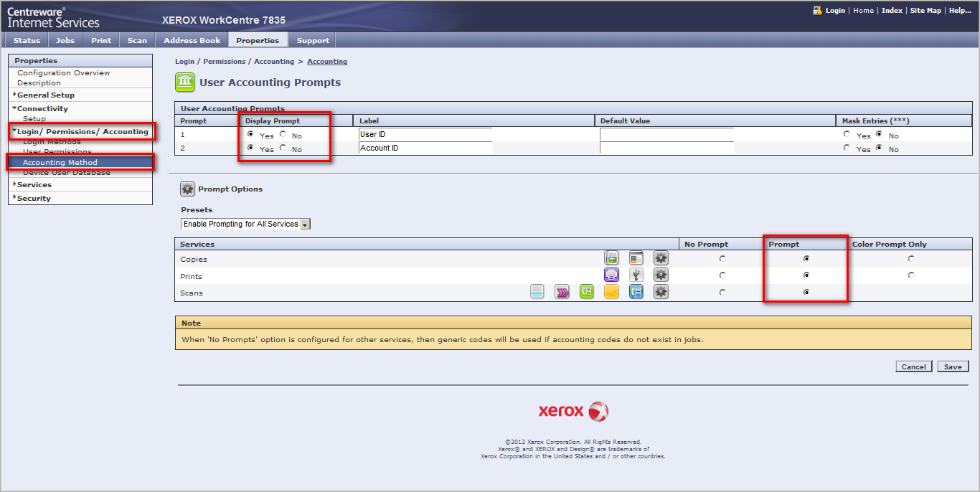Click the User ID label input field
The height and width of the screenshot is (492, 980).
point(425,134)
